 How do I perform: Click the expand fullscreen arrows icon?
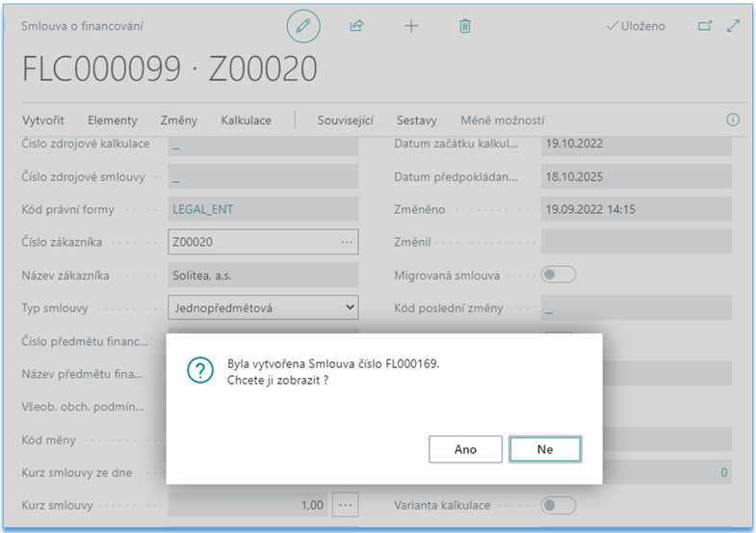(734, 26)
